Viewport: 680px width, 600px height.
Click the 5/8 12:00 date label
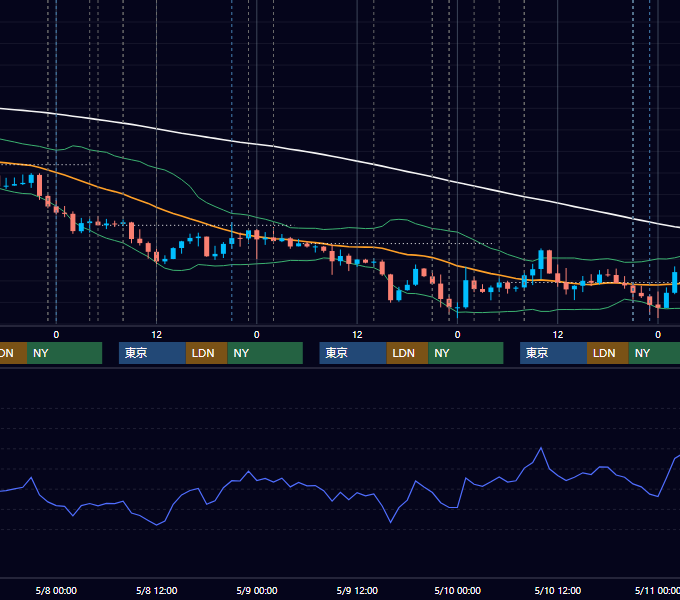[x=157, y=590]
